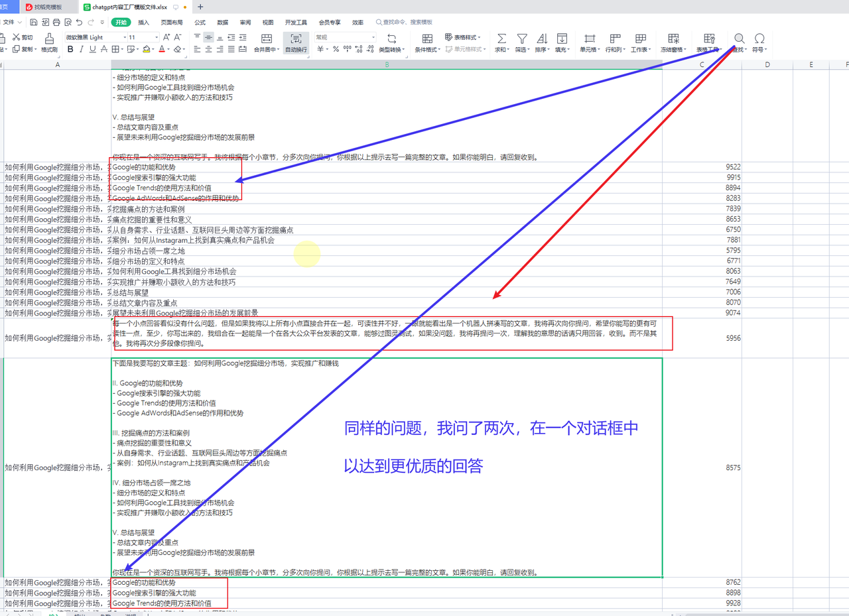Viewport: 849px width, 616px height.
Task: Toggle middle vertical alignment
Action: coord(208,38)
